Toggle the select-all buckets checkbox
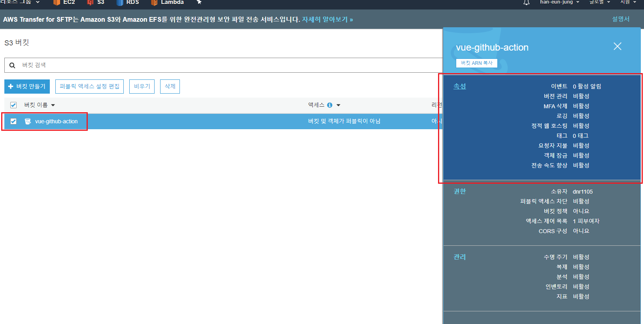Viewport: 644px width, 324px height. [13, 105]
